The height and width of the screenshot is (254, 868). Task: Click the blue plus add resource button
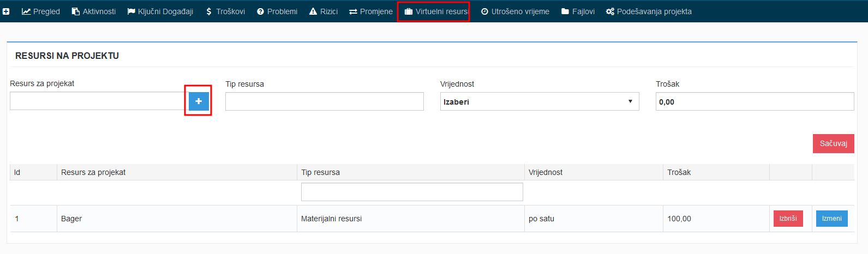(199, 101)
